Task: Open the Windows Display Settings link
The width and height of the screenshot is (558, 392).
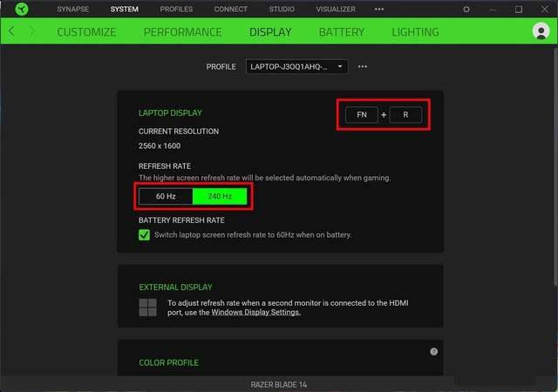Action: [255, 313]
